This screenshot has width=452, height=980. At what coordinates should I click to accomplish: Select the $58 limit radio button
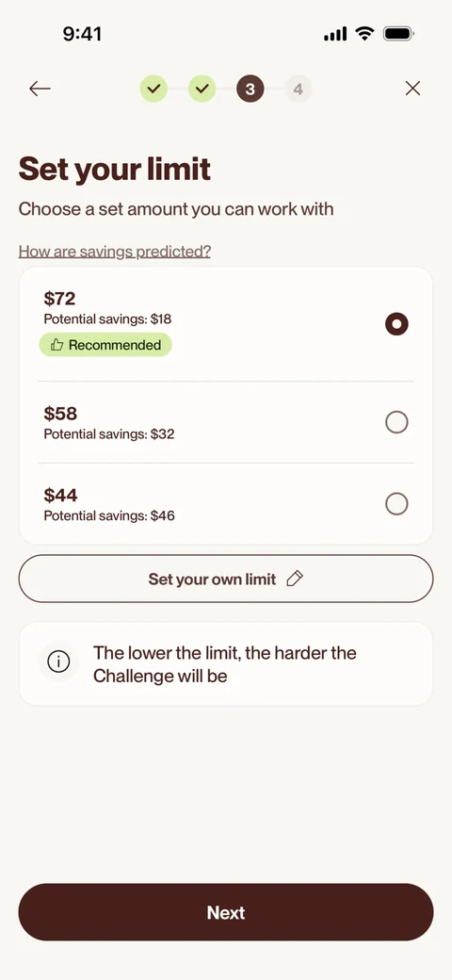click(x=396, y=422)
